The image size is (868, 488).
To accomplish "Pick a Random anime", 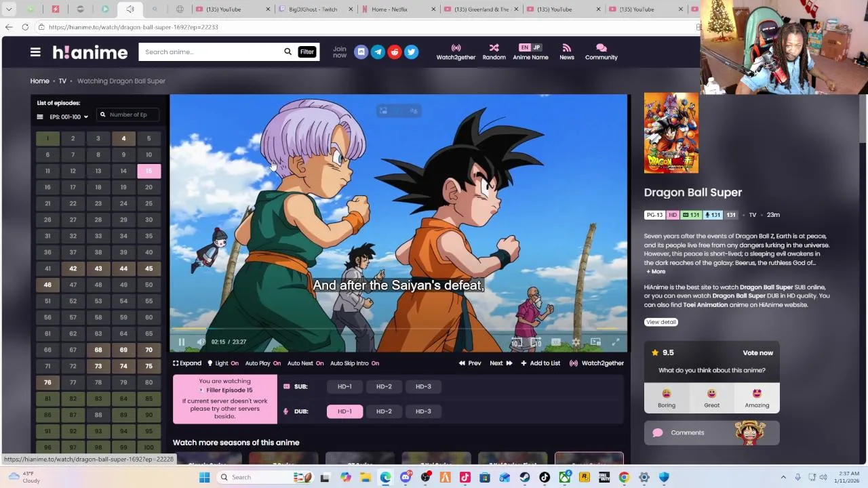I will [x=494, y=52].
